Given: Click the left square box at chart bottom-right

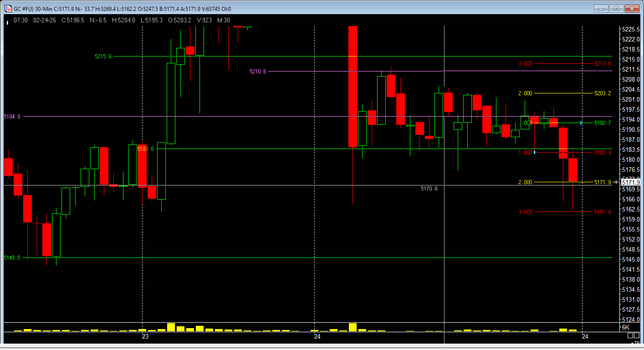Looking at the screenshot, I should point(630,335).
